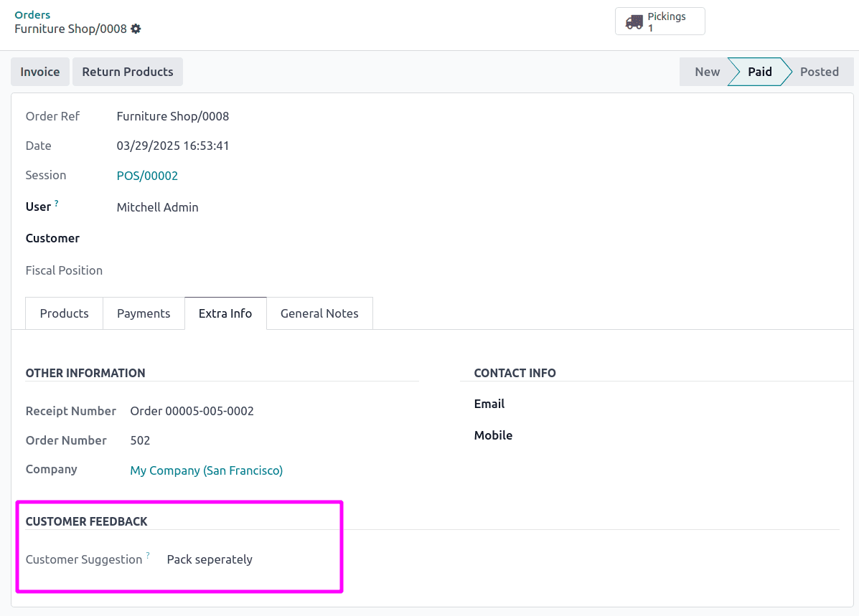Select the New status stage

click(x=707, y=72)
